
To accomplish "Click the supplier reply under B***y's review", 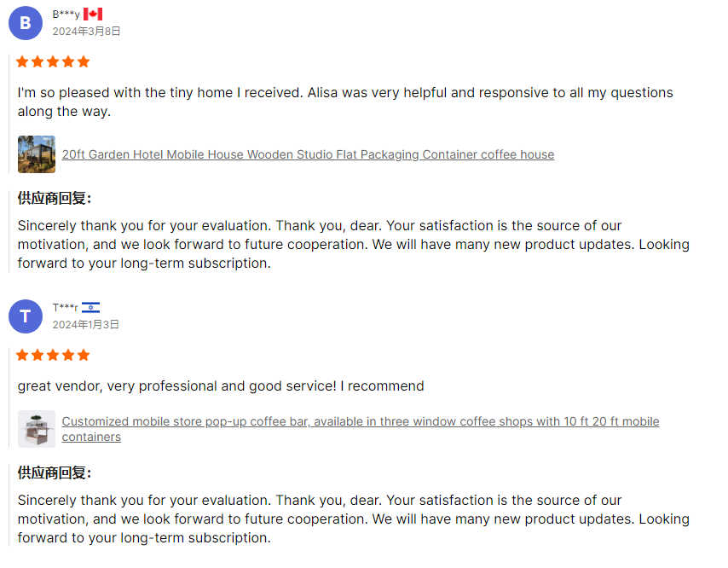I will coord(354,244).
